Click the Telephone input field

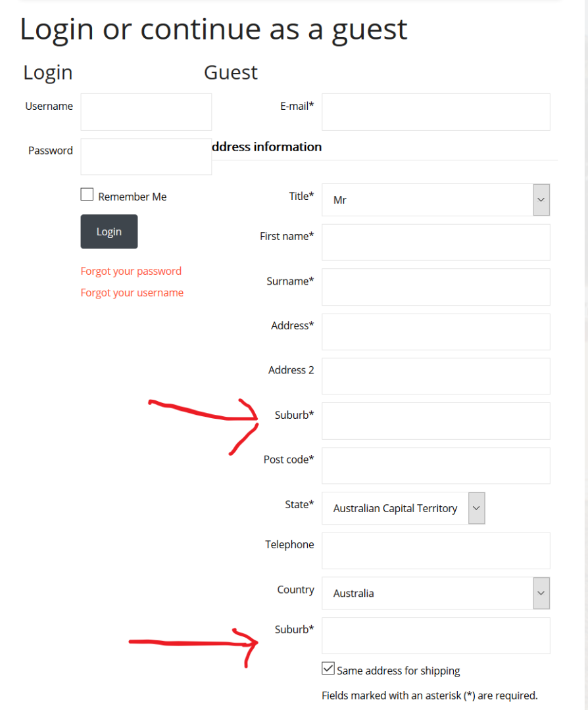pyautogui.click(x=436, y=551)
